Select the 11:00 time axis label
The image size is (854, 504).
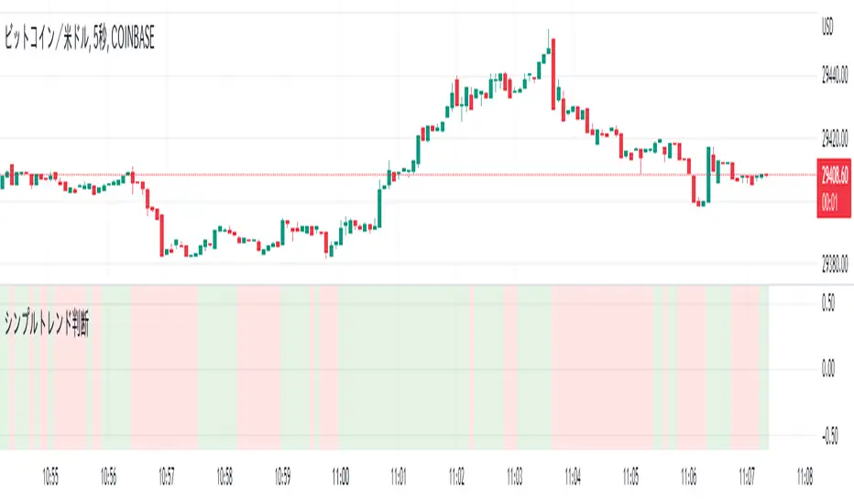tap(341, 477)
